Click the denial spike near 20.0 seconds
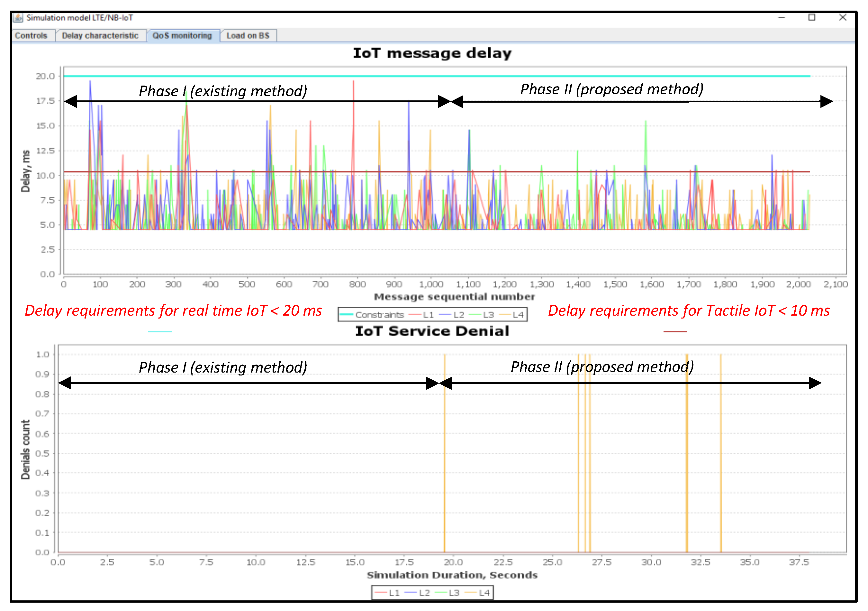The image size is (868, 611). tap(445, 454)
